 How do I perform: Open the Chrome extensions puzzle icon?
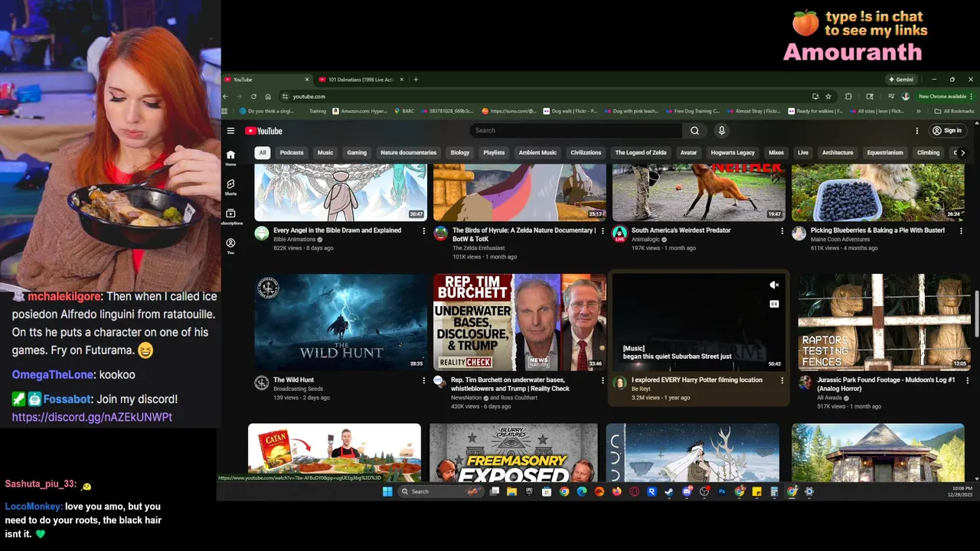pos(848,96)
